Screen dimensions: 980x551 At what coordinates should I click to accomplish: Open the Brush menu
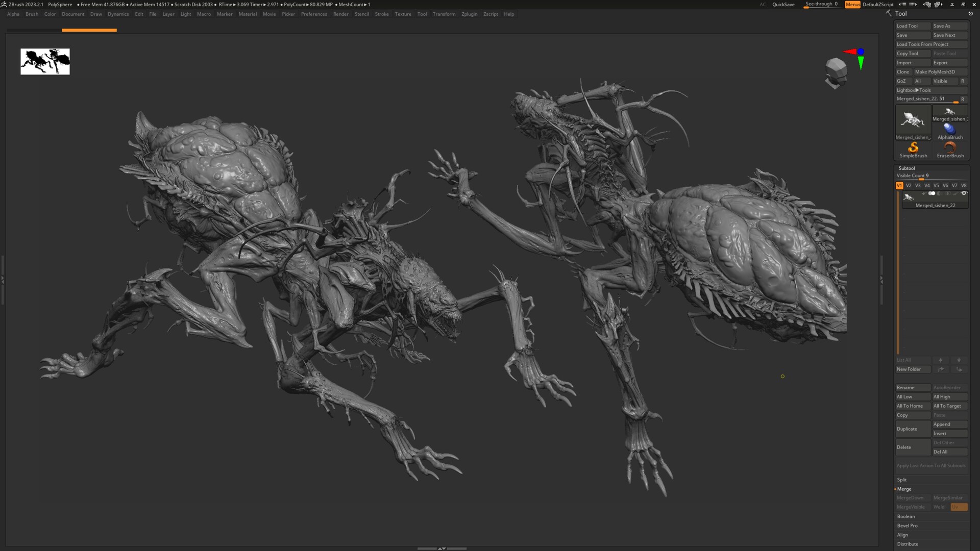pos(32,14)
